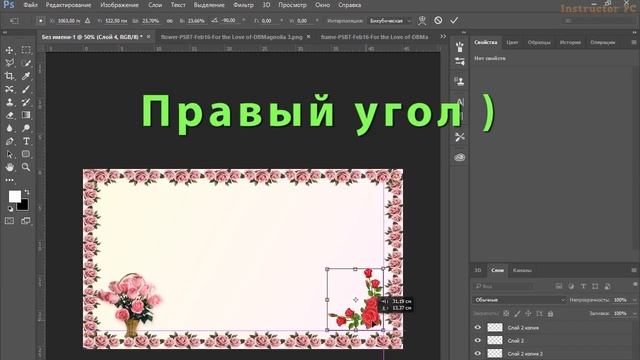Select the Horizontal Type tool
Viewport: 640px width, 360px height.
(x=26, y=141)
